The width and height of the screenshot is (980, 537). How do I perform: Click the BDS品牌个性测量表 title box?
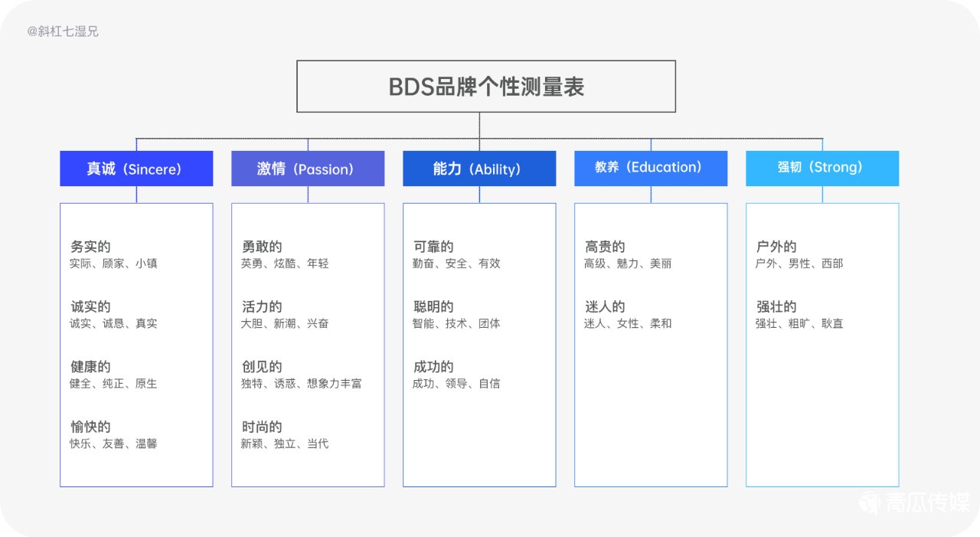coord(485,86)
